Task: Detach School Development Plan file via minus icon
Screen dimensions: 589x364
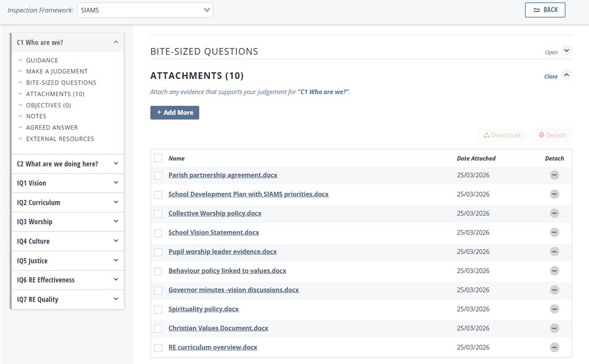Action: click(554, 194)
